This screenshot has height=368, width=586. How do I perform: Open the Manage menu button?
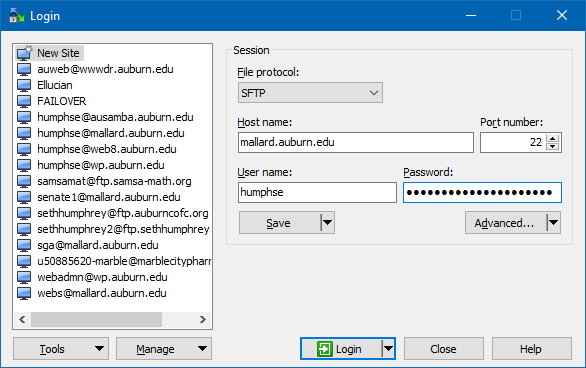pyautogui.click(x=164, y=349)
